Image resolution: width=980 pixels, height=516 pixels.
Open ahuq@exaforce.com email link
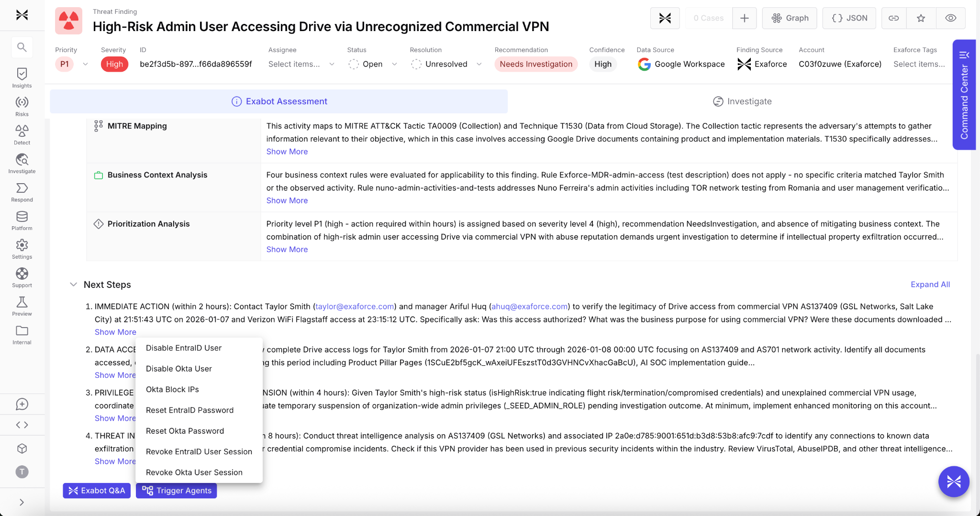529,307
